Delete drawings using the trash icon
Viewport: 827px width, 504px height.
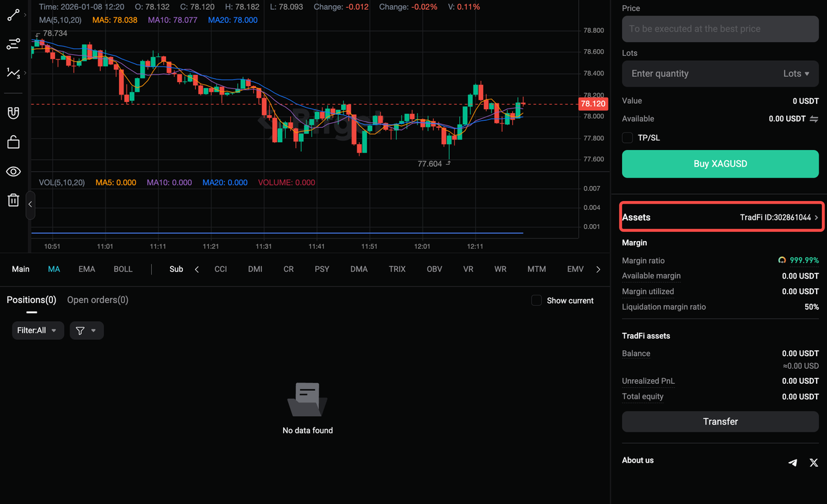(x=13, y=200)
